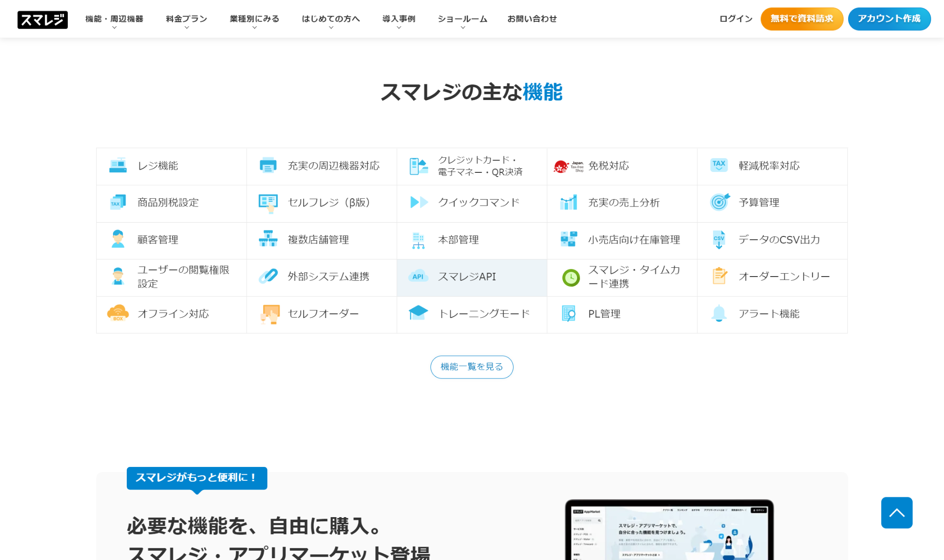The height and width of the screenshot is (560, 944).
Task: Click the App Market laptop screenshot thumbnail
Action: (669, 530)
